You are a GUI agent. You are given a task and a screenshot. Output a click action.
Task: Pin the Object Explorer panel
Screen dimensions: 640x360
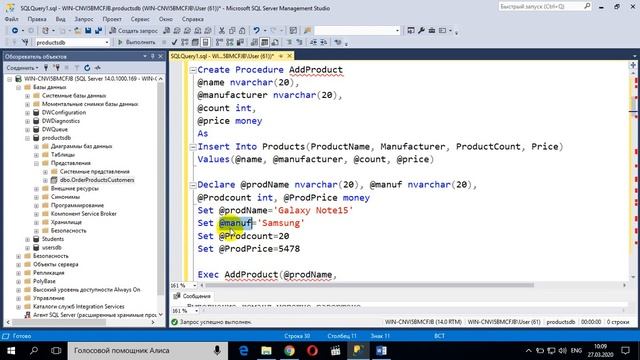[153, 56]
